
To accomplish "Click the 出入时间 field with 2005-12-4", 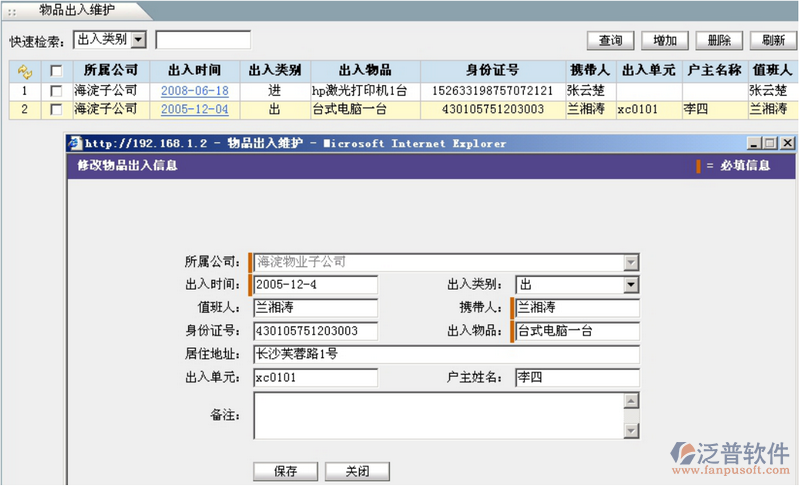I will click(x=316, y=285).
